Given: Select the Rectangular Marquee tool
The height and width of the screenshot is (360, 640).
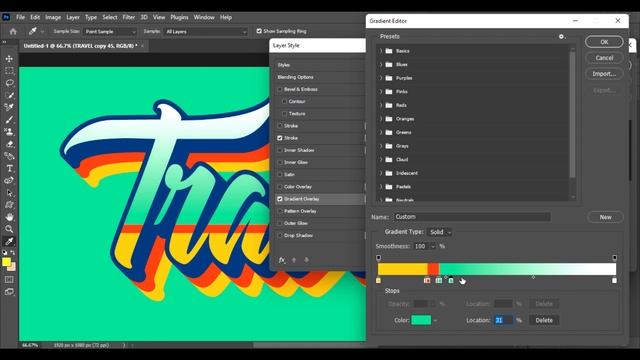Looking at the screenshot, I should (9, 71).
